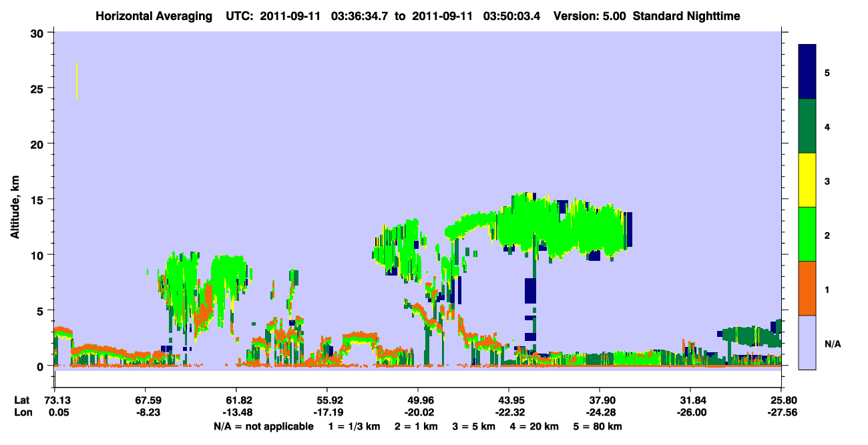Viewport: 868px width, 445px height.
Task: Click legend entry '2 = 1 km'
Action: 416,426
